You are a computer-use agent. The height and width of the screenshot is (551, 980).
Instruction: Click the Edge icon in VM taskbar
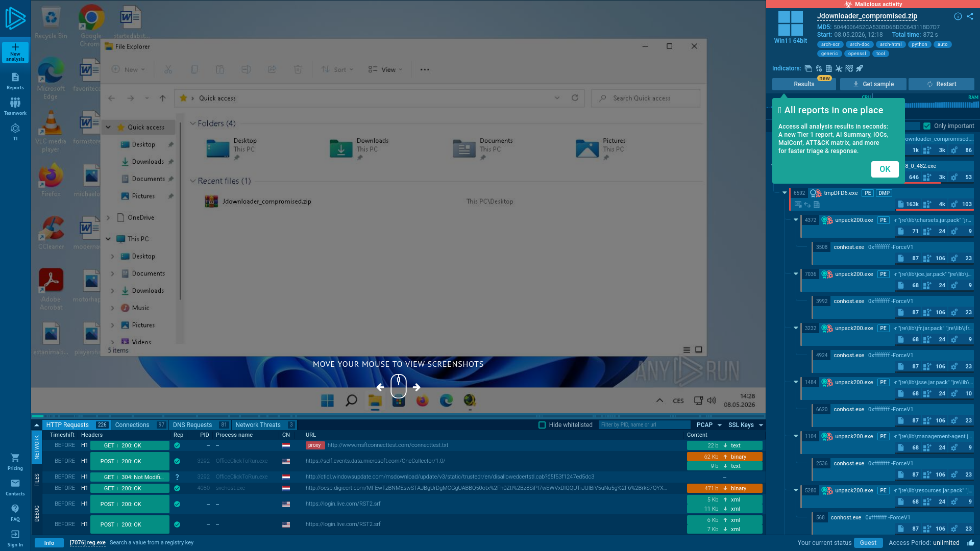447,400
